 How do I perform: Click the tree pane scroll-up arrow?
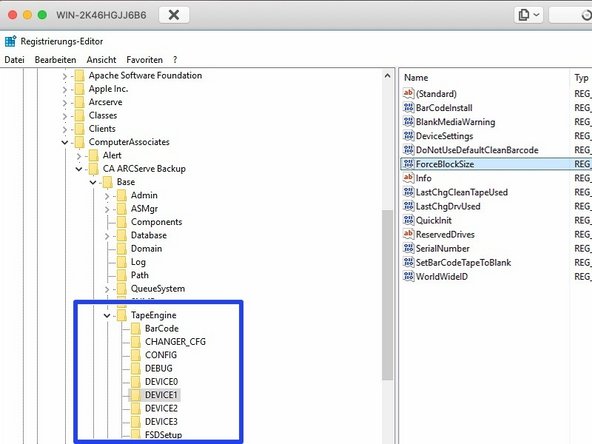387,76
